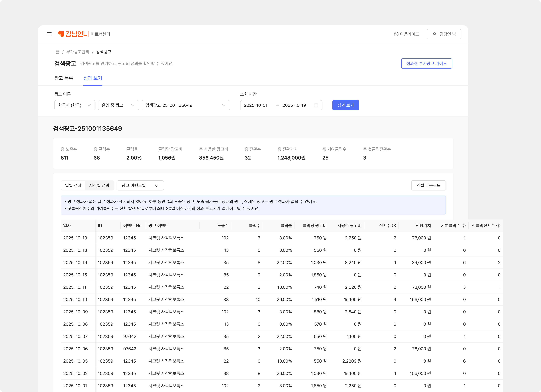Click the blue 성과 보기 button

pyautogui.click(x=345, y=105)
